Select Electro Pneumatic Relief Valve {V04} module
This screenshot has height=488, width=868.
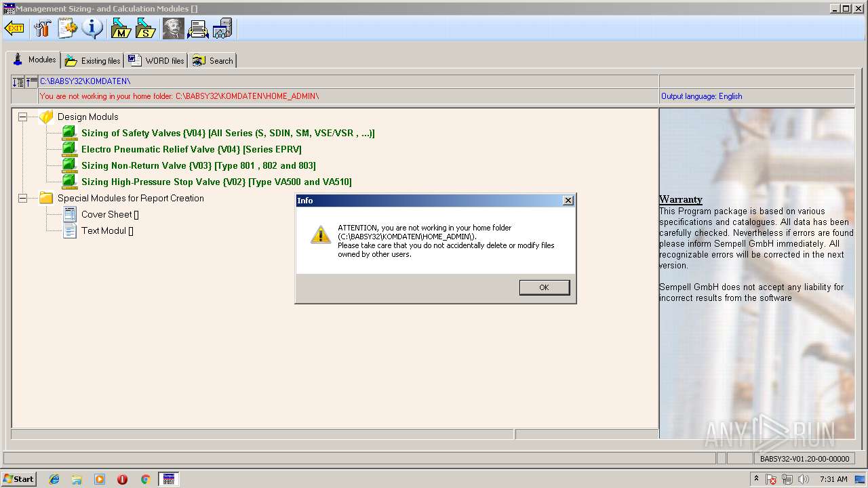tap(191, 149)
